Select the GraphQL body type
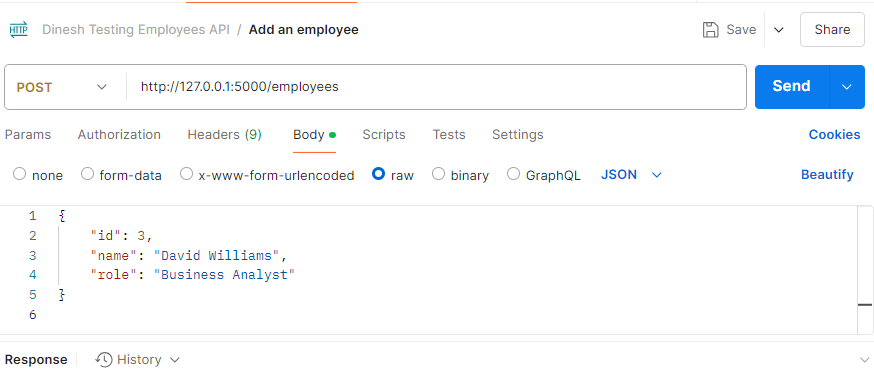The height and width of the screenshot is (384, 874). pyautogui.click(x=513, y=174)
